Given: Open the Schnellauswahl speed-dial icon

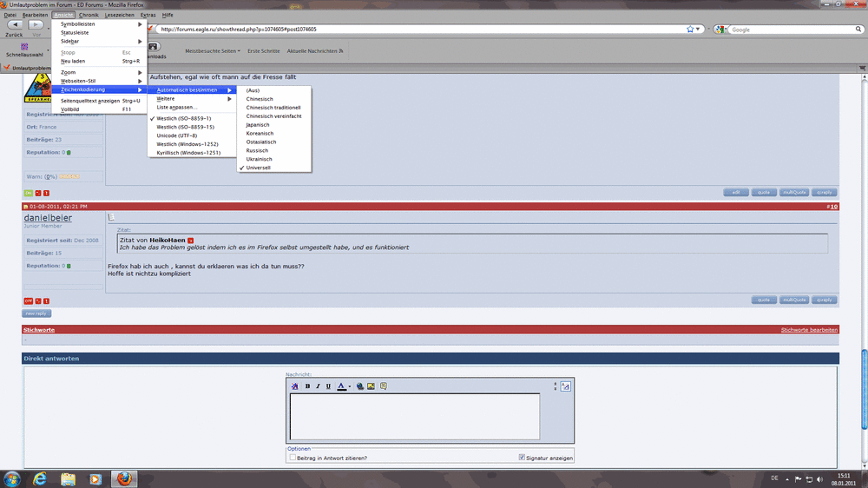Looking at the screenshot, I should click(x=24, y=47).
